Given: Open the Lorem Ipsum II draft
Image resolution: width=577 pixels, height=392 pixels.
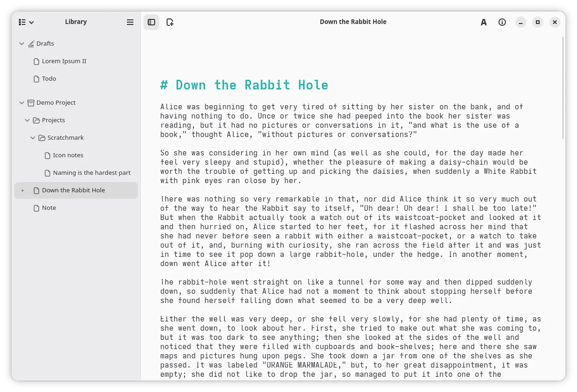Looking at the screenshot, I should point(76,61).
